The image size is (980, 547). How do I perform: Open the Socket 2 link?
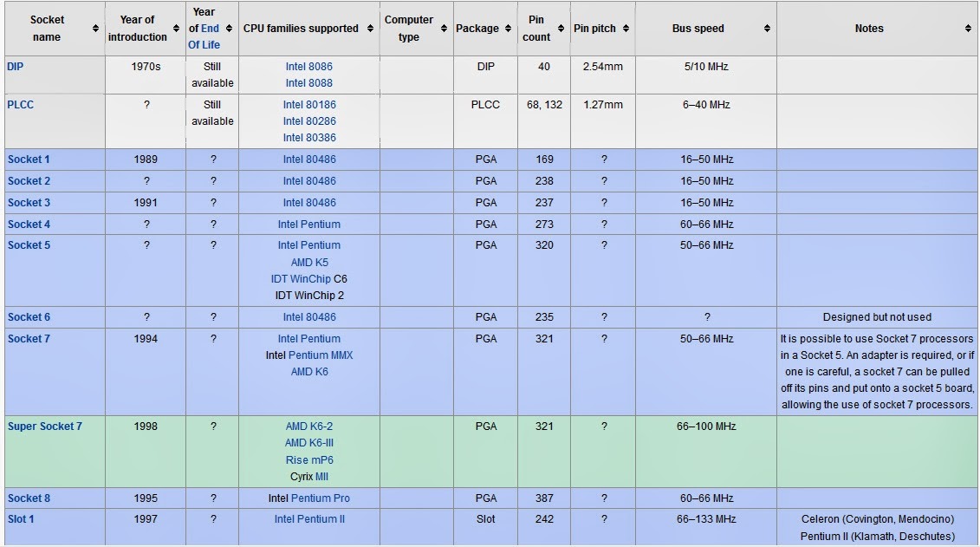coord(29,180)
